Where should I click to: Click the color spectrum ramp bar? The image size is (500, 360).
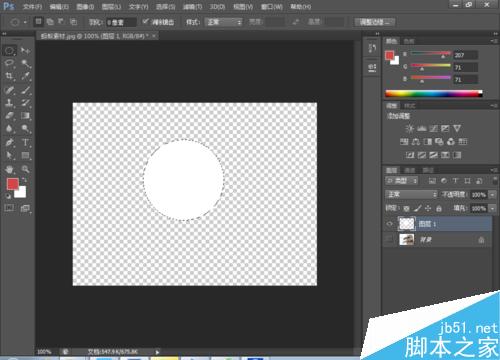pyautogui.click(x=434, y=94)
